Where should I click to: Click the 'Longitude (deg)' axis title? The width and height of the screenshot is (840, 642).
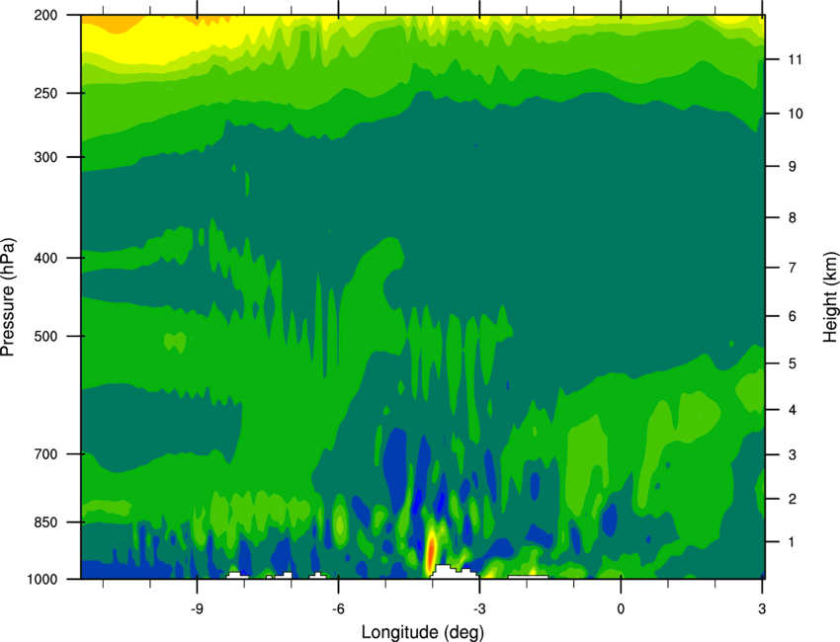pos(423,632)
